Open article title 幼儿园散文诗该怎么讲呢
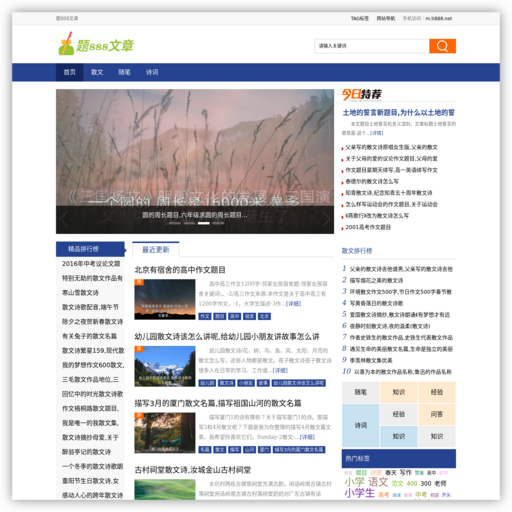This screenshot has height=512, width=512. [227, 337]
